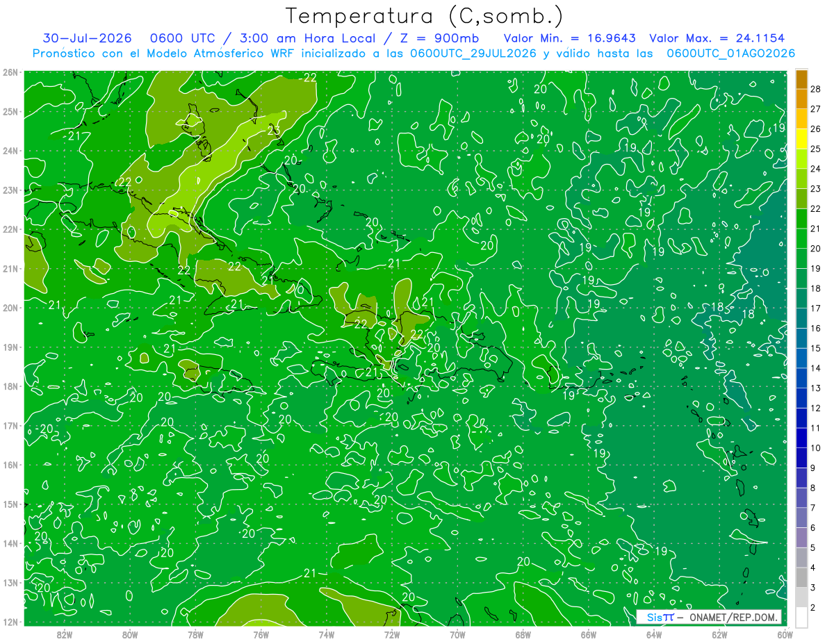This screenshot has height=644, width=834.
Task: Click colorbar label '25'
Action: 816,149
